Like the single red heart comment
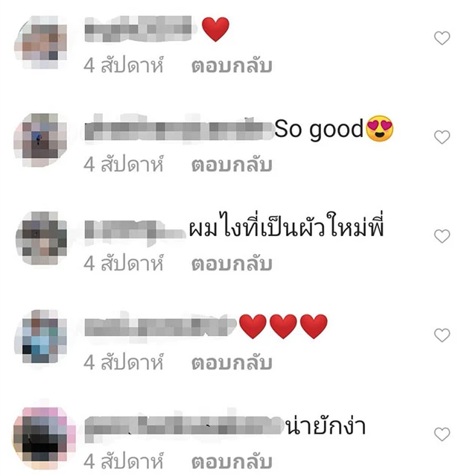This screenshot has width=473, height=476. (442, 38)
